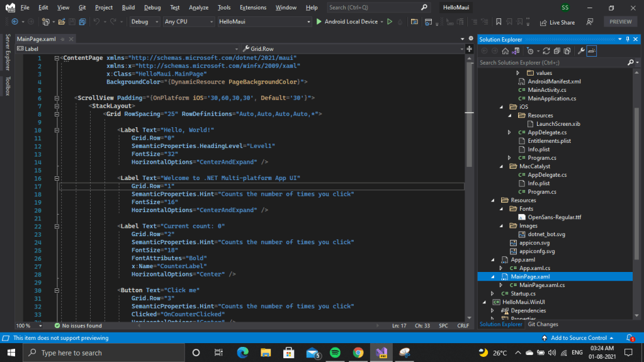Click the Sync with Active Document icon
Viewport: 644px width, 362px height.
click(546, 51)
